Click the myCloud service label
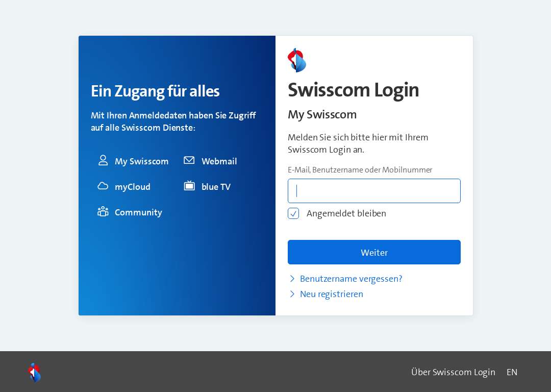Screen dimensions: 551x392 pyautogui.click(x=133, y=187)
